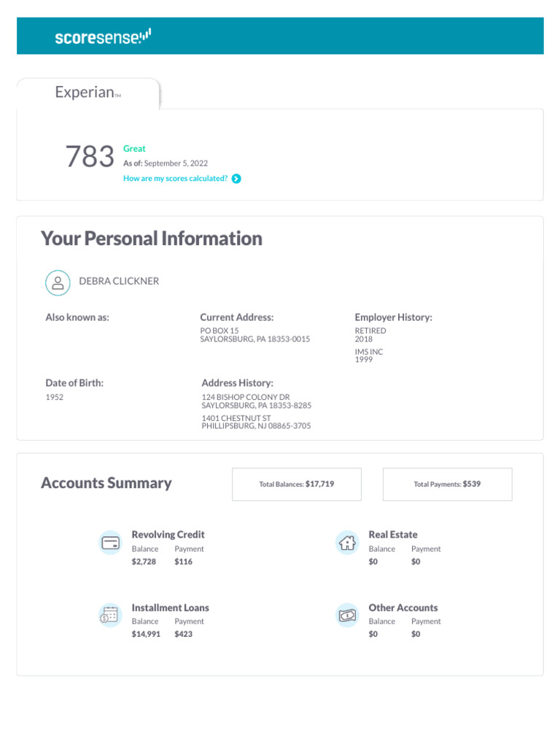Click the Revolving Credit heading
560x747 pixels.
click(168, 535)
